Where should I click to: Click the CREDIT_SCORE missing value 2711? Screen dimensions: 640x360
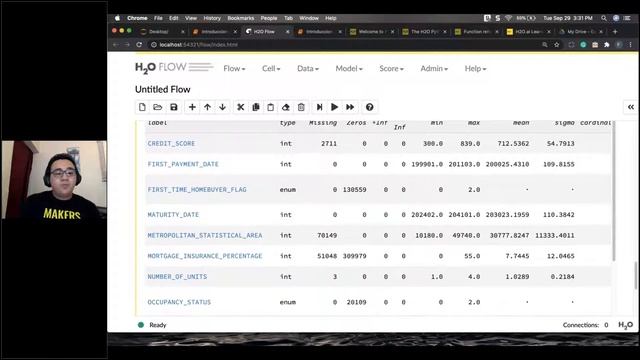click(329, 144)
